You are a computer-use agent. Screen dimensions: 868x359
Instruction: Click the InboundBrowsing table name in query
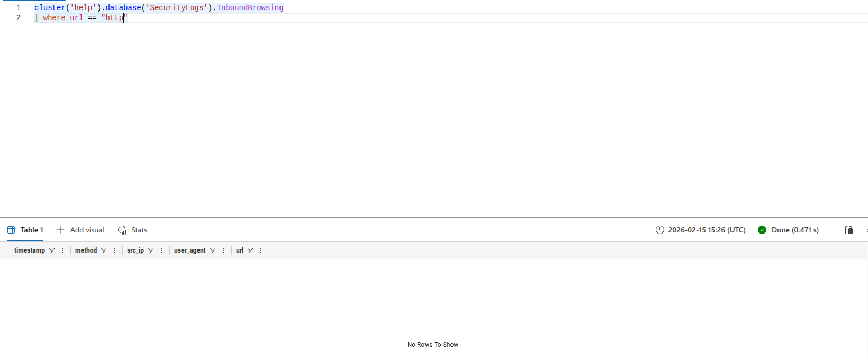tap(250, 8)
